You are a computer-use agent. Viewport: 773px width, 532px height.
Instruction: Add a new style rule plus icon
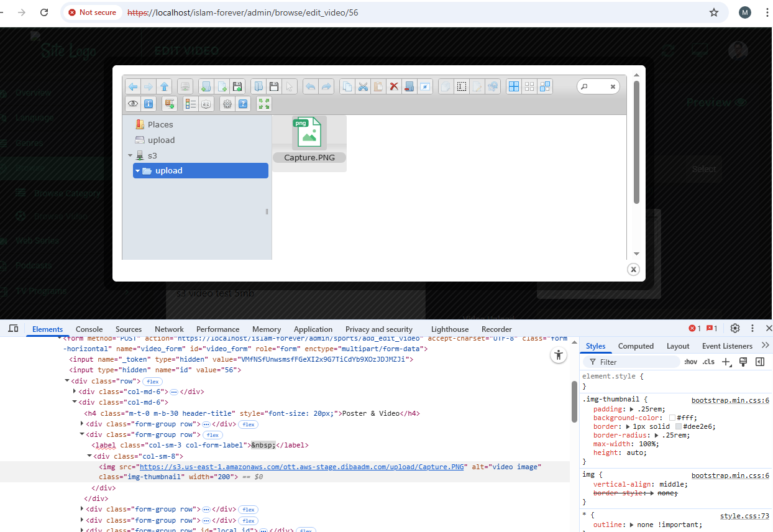click(x=726, y=362)
